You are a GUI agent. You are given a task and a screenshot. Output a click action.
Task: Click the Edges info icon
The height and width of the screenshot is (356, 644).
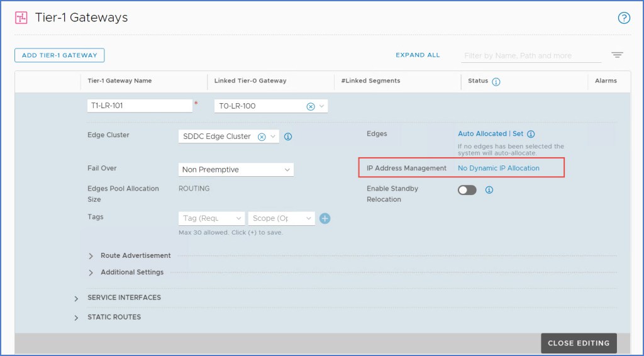531,134
